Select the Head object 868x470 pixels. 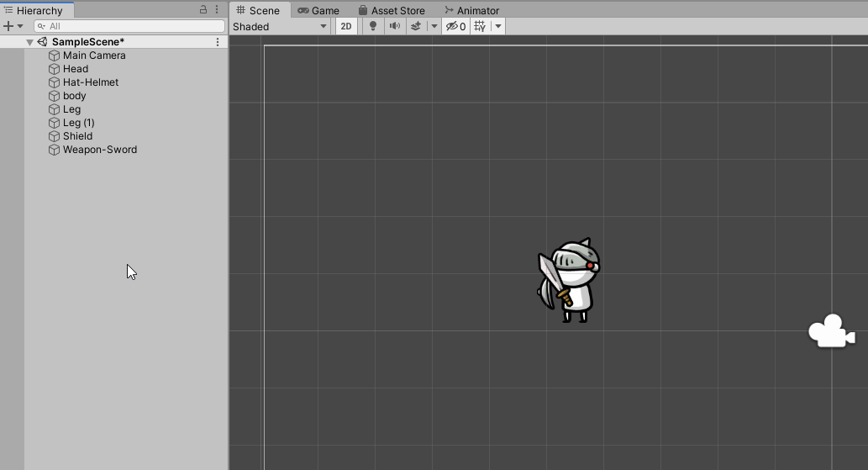(x=76, y=69)
